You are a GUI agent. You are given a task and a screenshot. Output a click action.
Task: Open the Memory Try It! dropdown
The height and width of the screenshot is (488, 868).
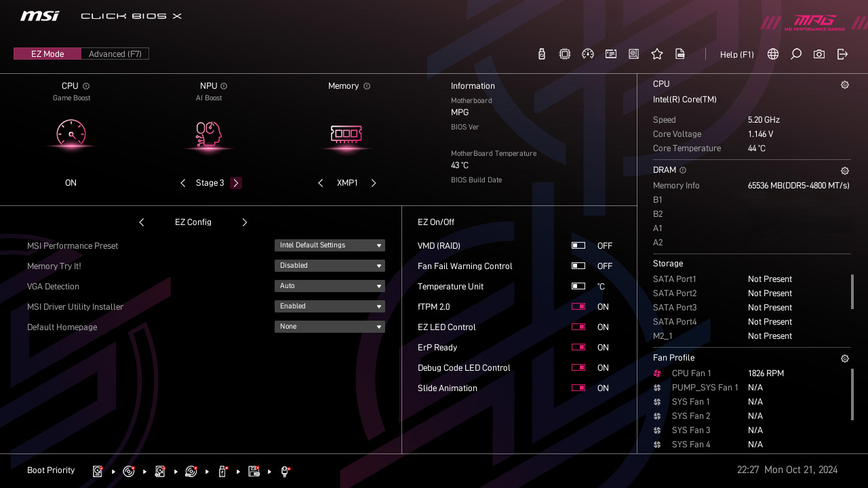point(330,265)
